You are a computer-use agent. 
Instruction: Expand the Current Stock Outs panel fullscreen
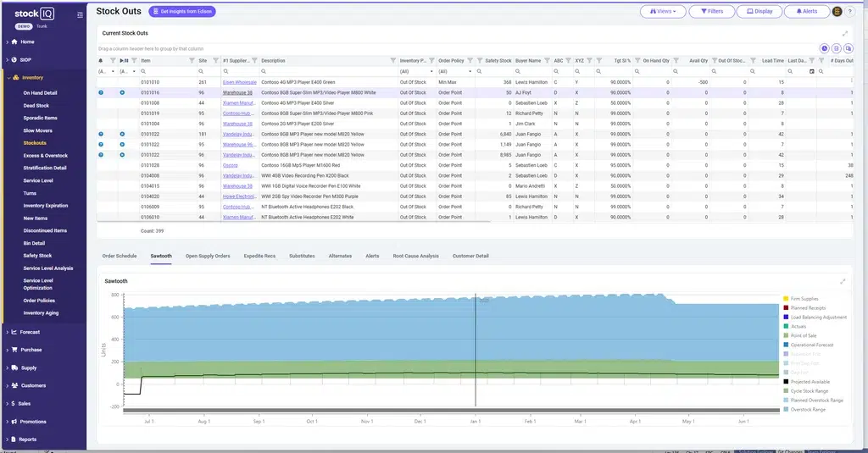point(845,33)
